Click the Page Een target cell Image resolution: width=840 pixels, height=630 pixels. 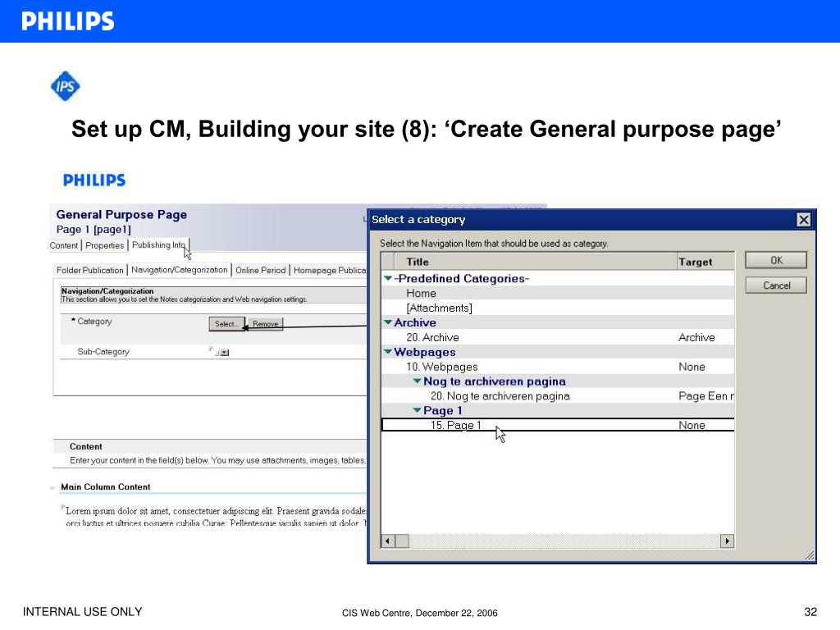pos(705,396)
